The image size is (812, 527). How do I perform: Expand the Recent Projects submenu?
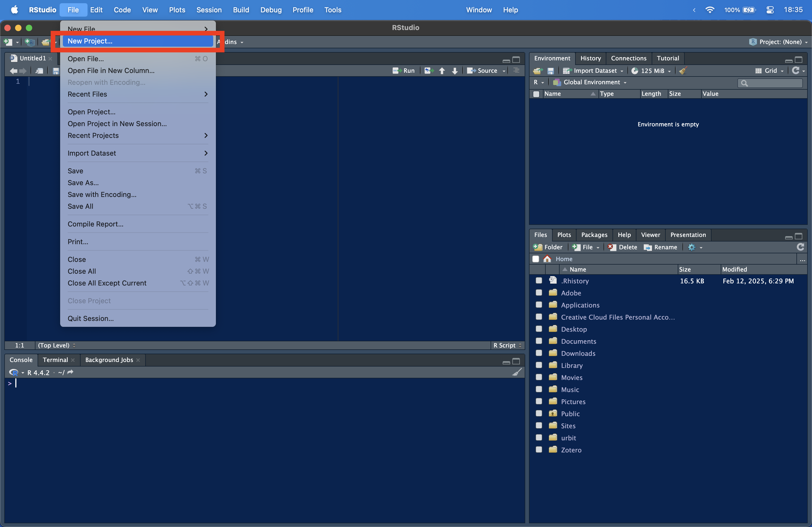pos(138,135)
